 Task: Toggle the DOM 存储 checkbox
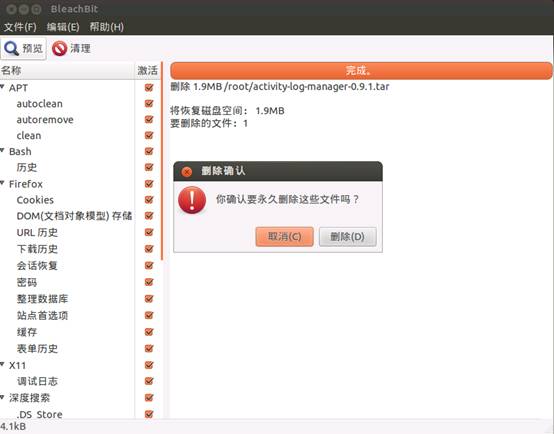(149, 216)
